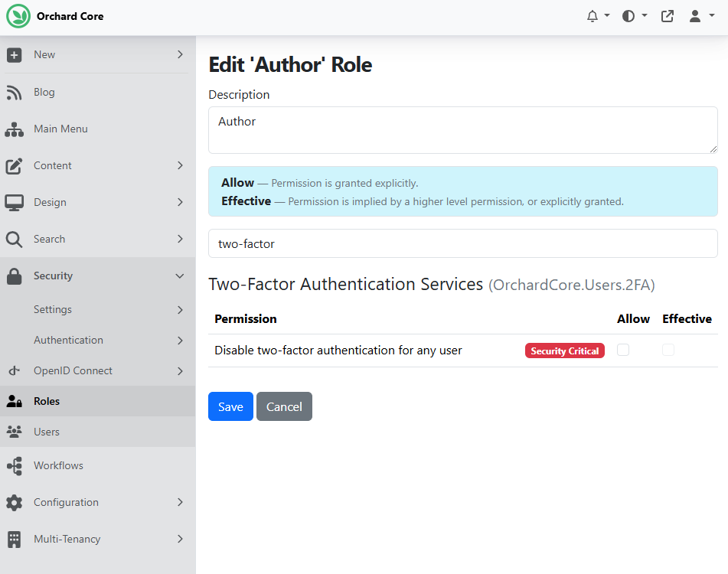Viewport: 728px width, 574px height.
Task: Click the Workflows diagram icon
Action: [14, 466]
